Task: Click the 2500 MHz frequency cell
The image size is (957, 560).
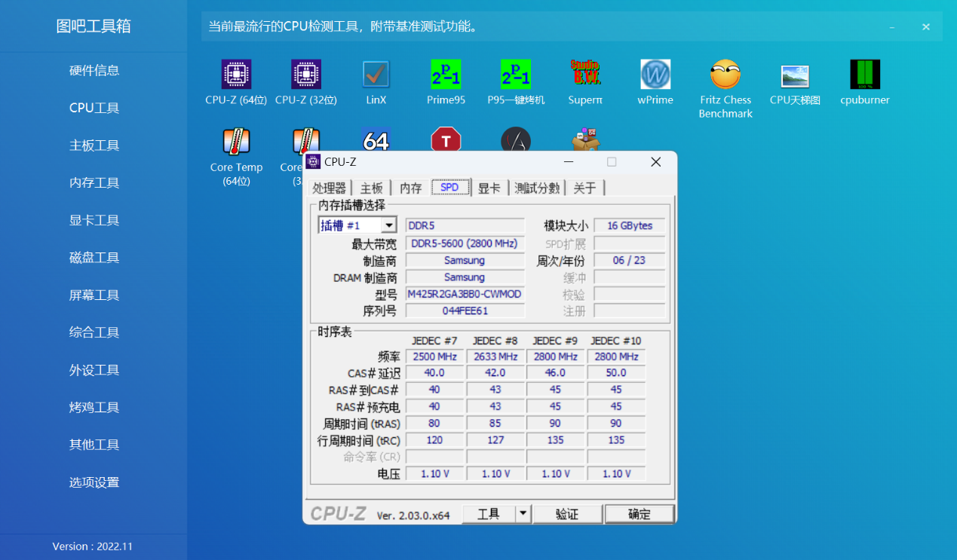Action: pyautogui.click(x=435, y=357)
